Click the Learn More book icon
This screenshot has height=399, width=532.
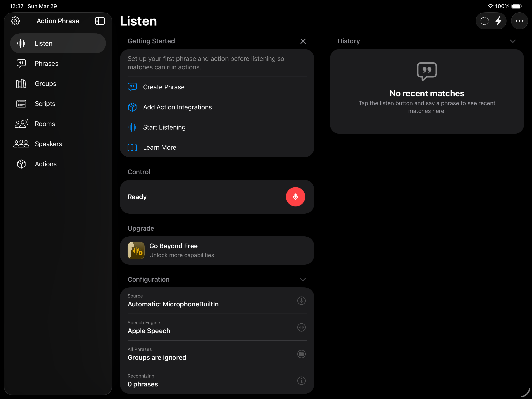132,147
